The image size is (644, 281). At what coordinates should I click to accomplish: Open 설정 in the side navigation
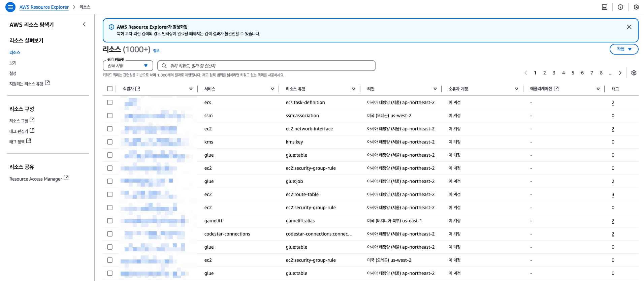click(x=13, y=73)
